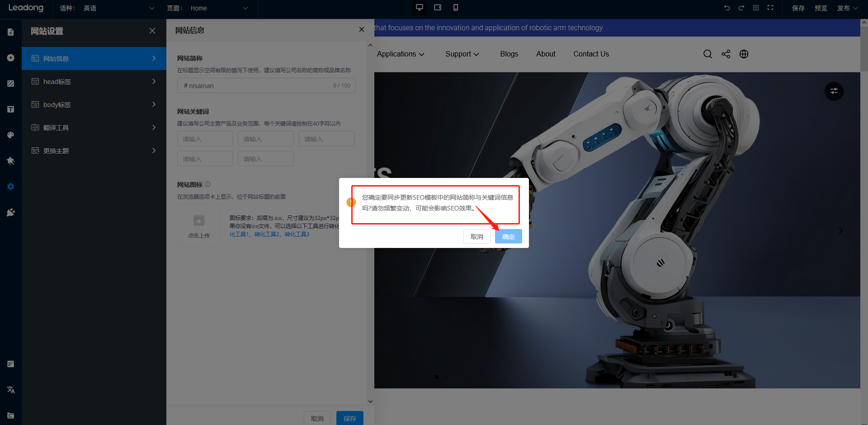The width and height of the screenshot is (868, 425).
Task: Click the share icon in website header
Action: [x=726, y=54]
